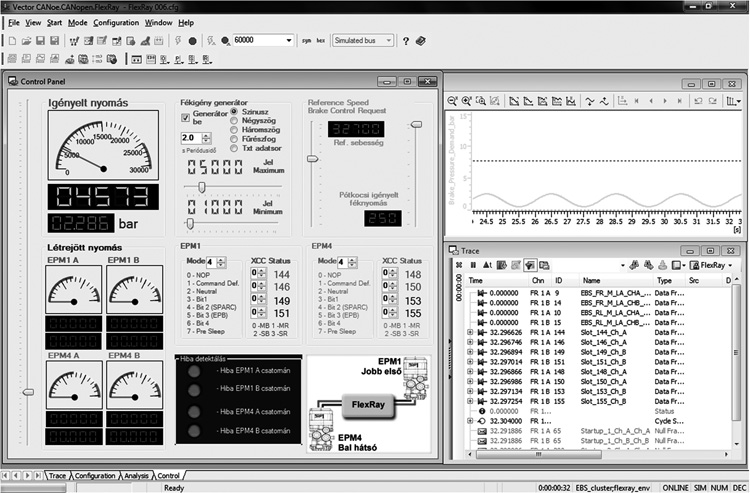Expand the Slot_146_Ch_A trace row

pyautogui.click(x=470, y=342)
